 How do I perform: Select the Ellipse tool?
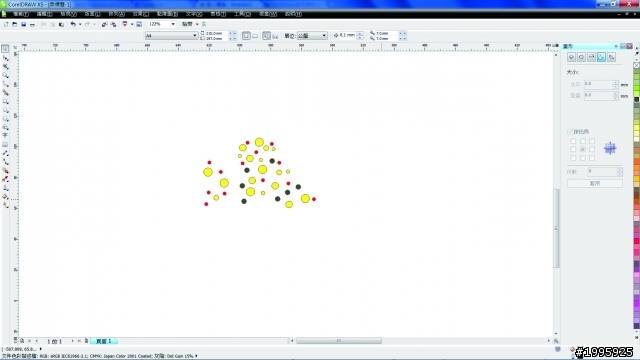[5, 110]
